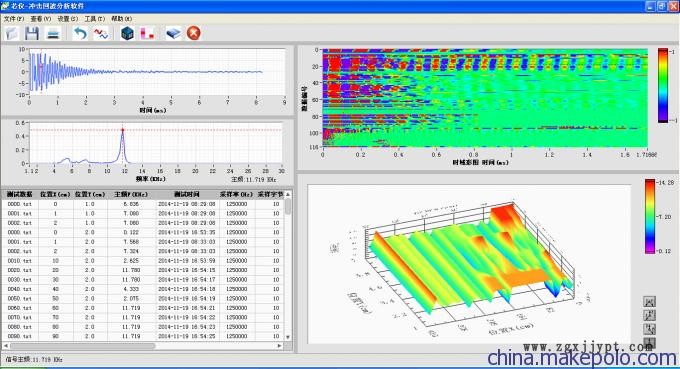Image resolution: width=680 pixels, height=369 pixels.
Task: Click the red circular X exit icon
Action: pos(194,33)
